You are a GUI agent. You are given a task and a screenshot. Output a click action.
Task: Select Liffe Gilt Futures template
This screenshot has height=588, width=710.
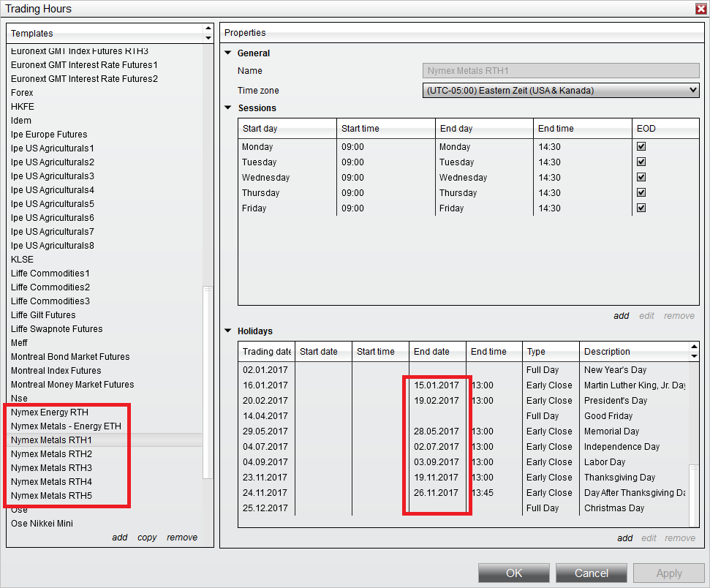pyautogui.click(x=43, y=314)
